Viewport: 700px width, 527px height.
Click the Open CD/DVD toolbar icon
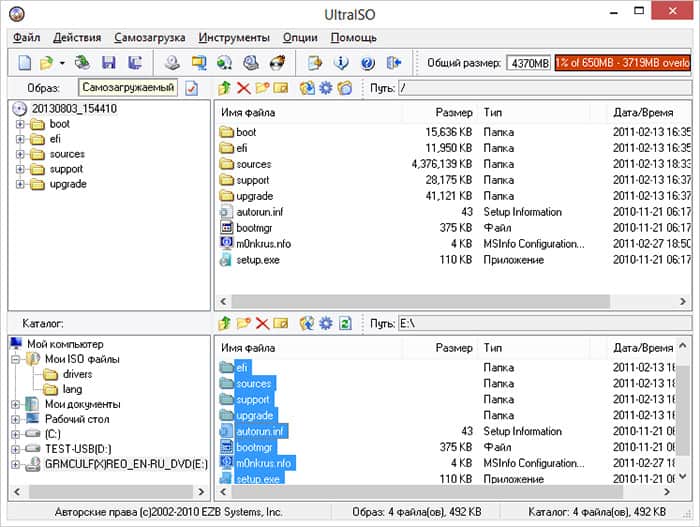coord(83,63)
